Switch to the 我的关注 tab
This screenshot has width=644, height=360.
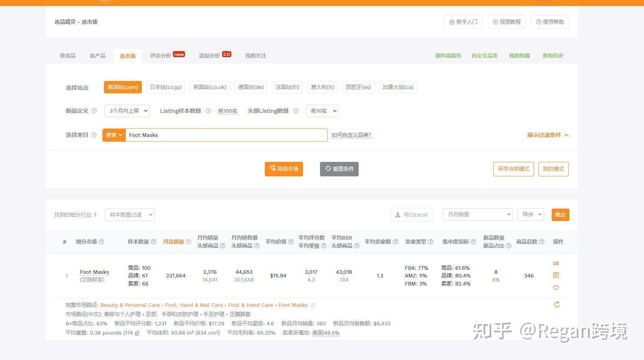pyautogui.click(x=256, y=56)
